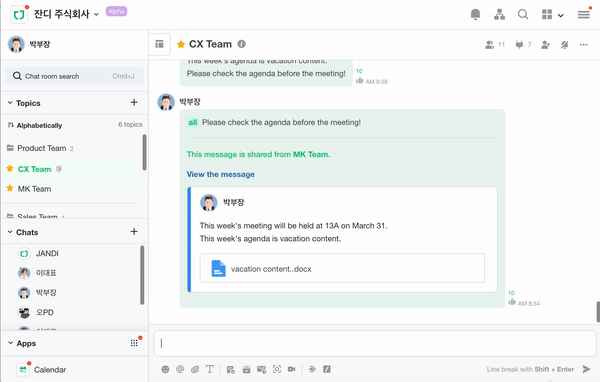
Task: Click the 박부장 sender name above the message
Action: tap(190, 102)
